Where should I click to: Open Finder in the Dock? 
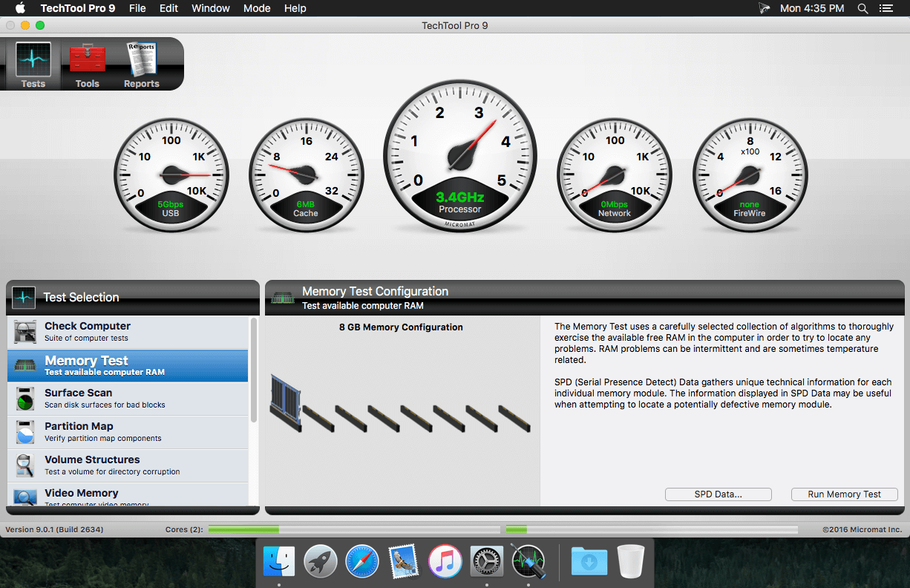tap(279, 561)
